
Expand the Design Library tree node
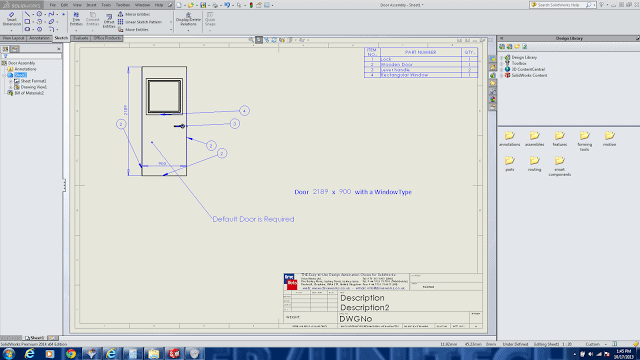coord(502,58)
